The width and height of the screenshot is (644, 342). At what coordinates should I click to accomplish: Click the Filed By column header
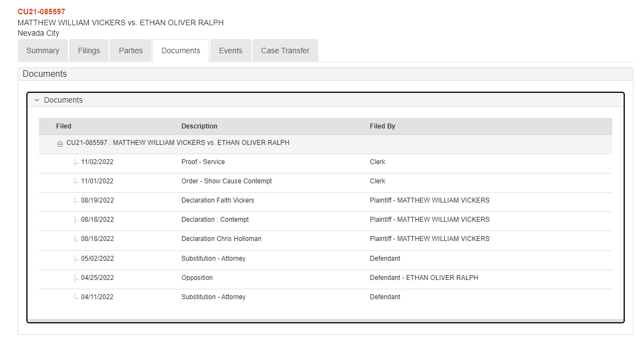382,126
